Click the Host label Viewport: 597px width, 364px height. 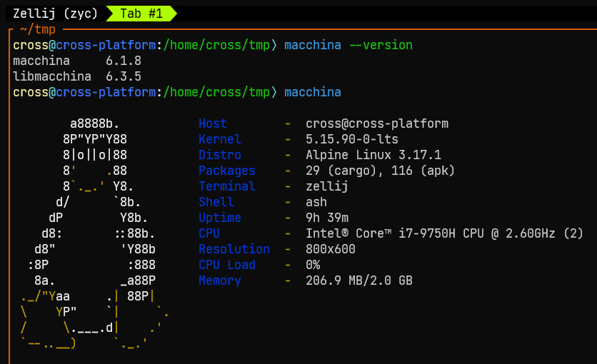(213, 123)
